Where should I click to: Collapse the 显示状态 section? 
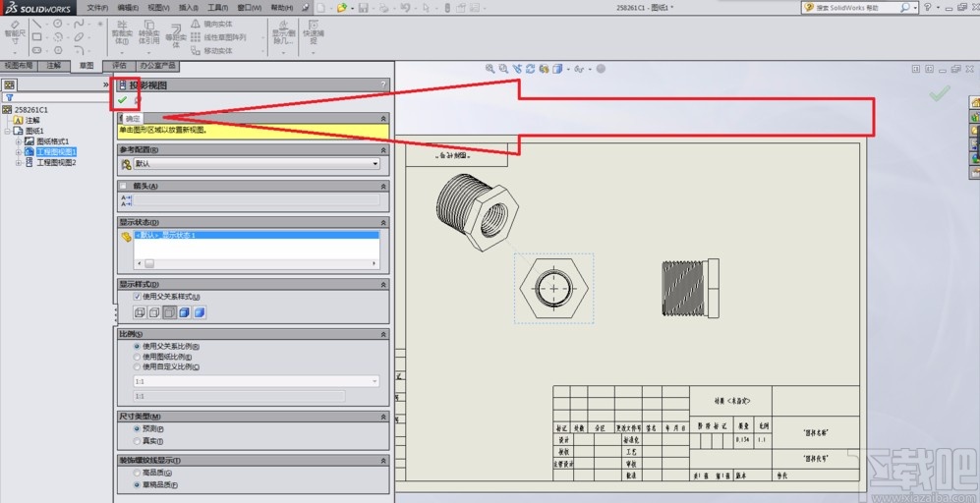[x=383, y=222]
